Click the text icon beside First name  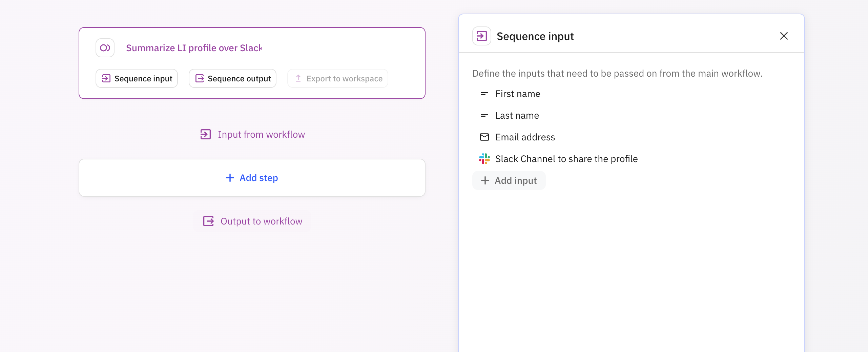(x=484, y=94)
